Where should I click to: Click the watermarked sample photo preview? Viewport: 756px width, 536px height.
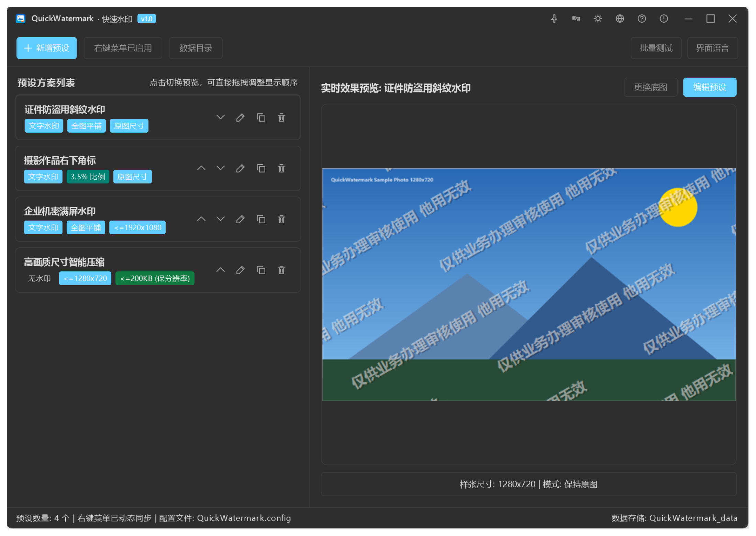tap(529, 284)
